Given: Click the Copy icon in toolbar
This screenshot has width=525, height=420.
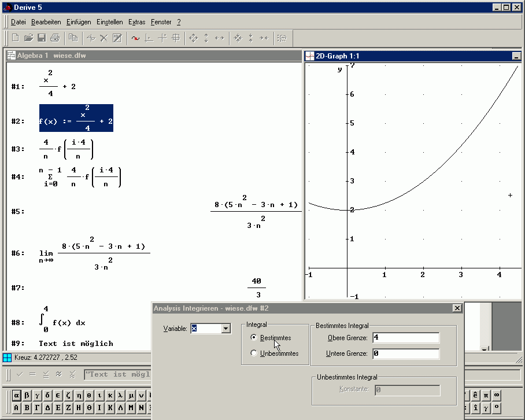Looking at the screenshot, I should (73, 38).
